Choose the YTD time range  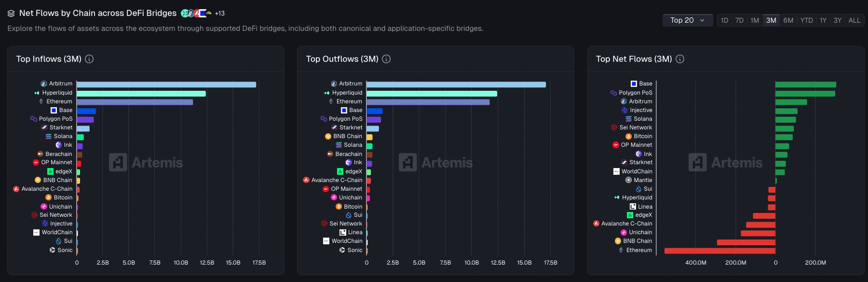(806, 20)
